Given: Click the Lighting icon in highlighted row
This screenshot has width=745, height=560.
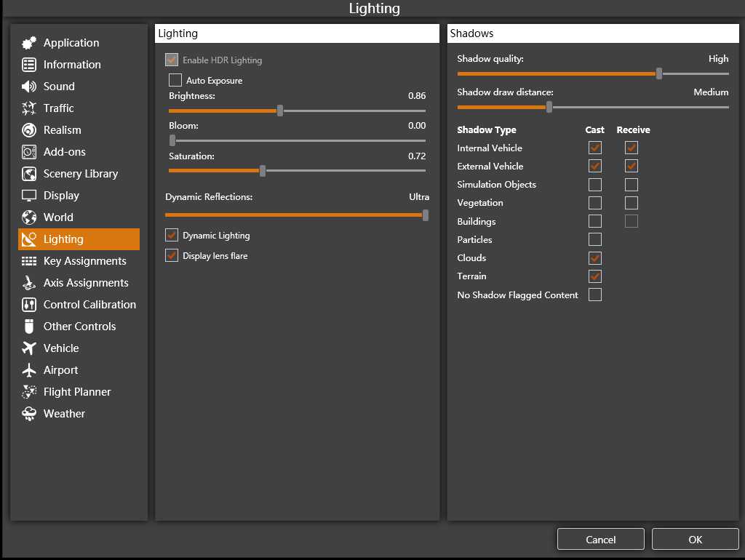Looking at the screenshot, I should coord(29,239).
